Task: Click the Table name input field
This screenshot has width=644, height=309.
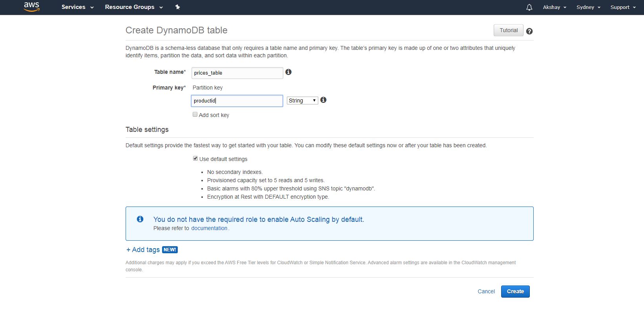Action: pos(237,73)
